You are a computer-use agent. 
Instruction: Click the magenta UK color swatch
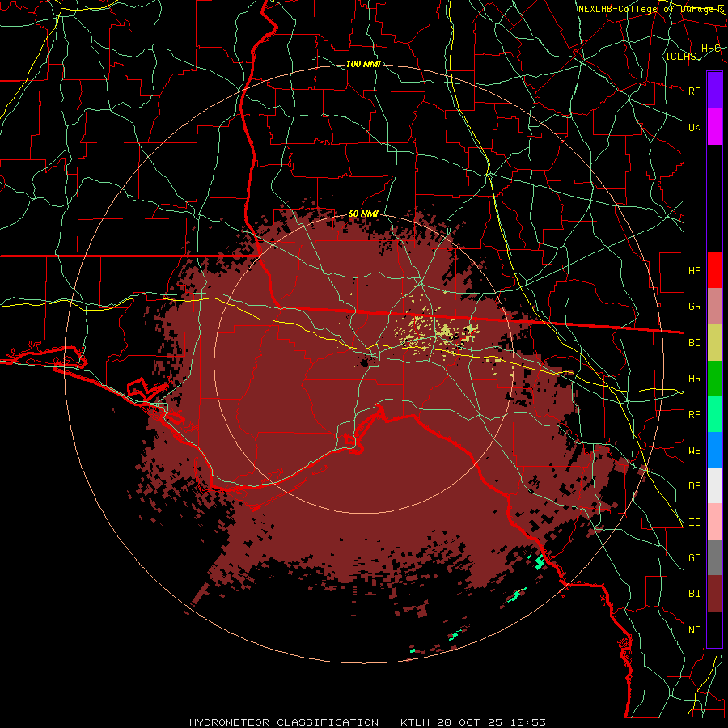click(714, 127)
